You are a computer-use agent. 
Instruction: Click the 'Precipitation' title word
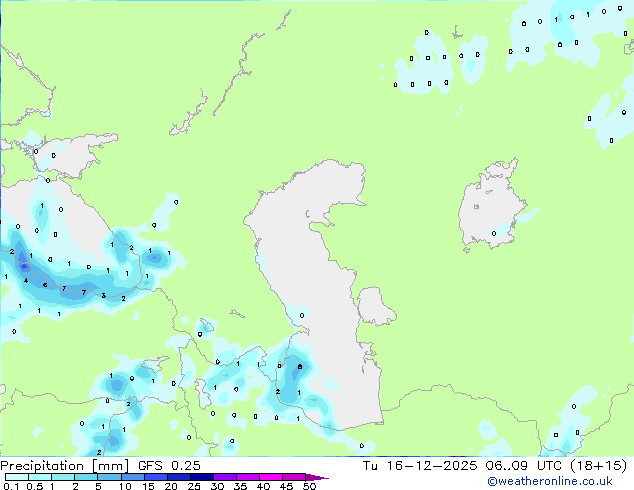tap(42, 466)
